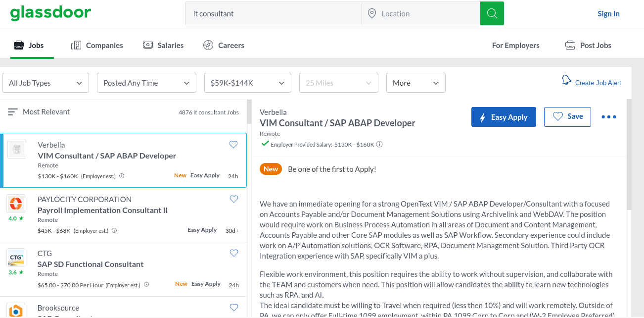The width and height of the screenshot is (644, 318).
Task: Switch to the Salaries tab
Action: pyautogui.click(x=163, y=45)
